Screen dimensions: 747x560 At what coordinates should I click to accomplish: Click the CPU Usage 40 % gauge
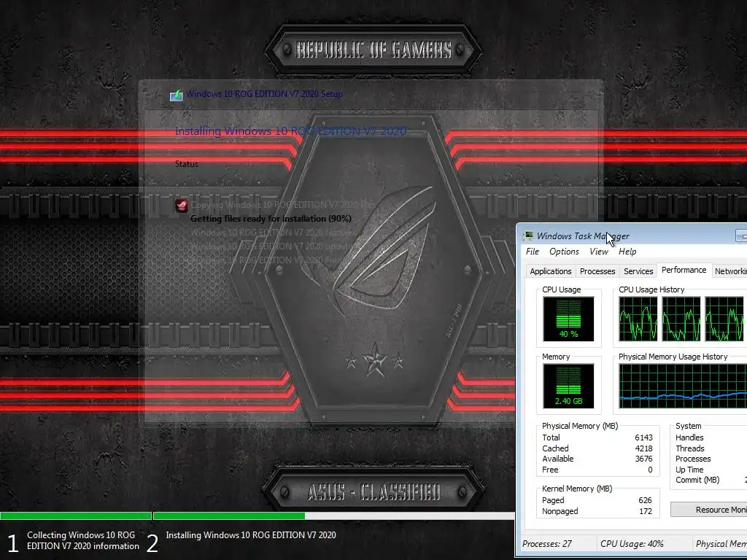coord(568,319)
